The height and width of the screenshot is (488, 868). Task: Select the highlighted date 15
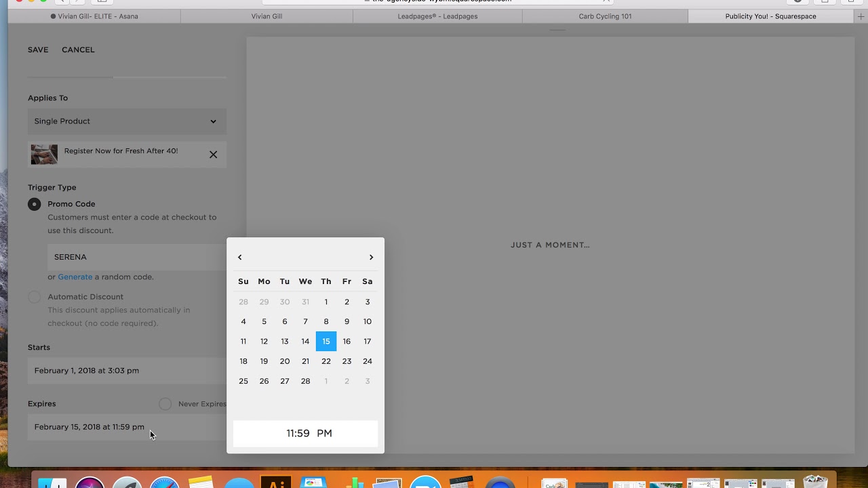point(326,342)
